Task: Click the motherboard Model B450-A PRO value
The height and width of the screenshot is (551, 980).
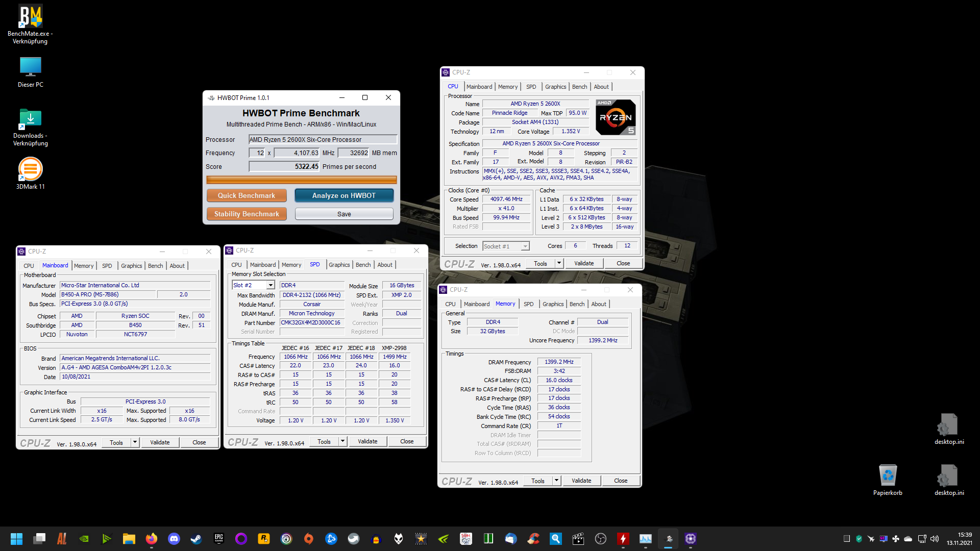Action: [x=108, y=294]
